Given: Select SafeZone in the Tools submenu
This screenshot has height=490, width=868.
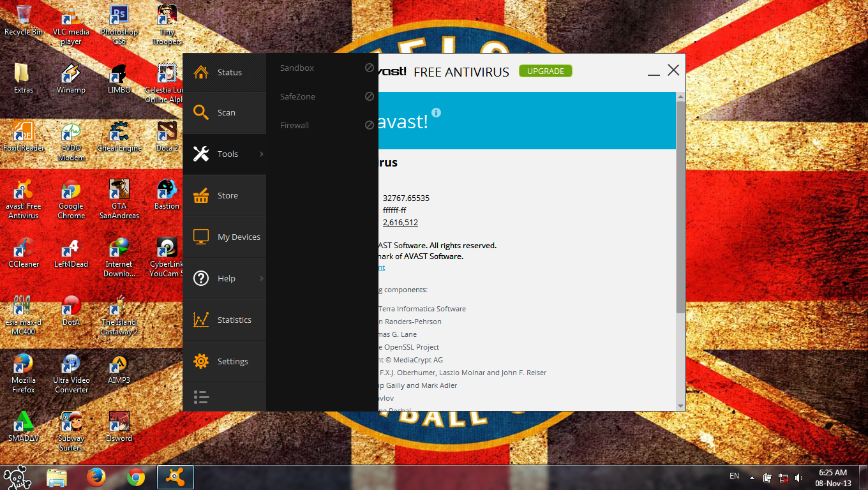Looking at the screenshot, I should click(297, 96).
